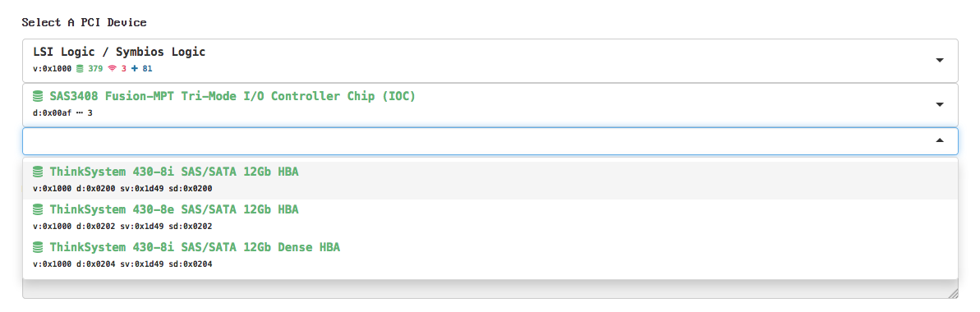This screenshot has width=980, height=312.
Task: Click the LSI Logic / Symbios Logic vendor field
Action: pos(490,60)
